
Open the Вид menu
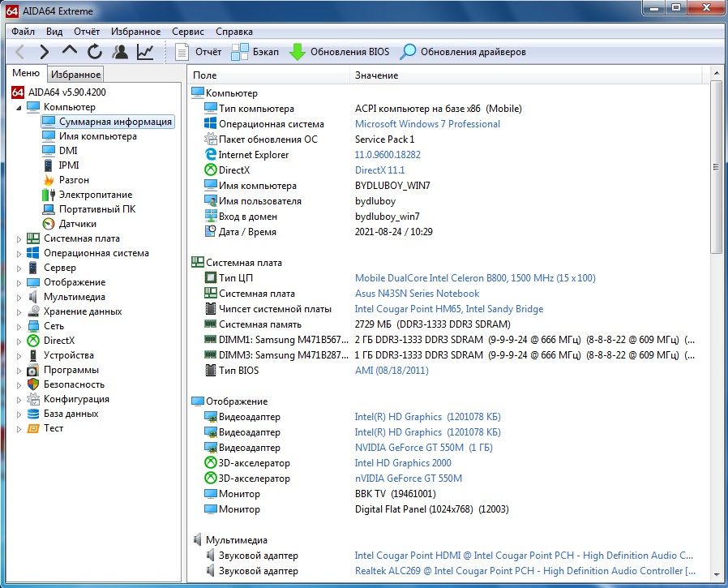click(x=54, y=32)
